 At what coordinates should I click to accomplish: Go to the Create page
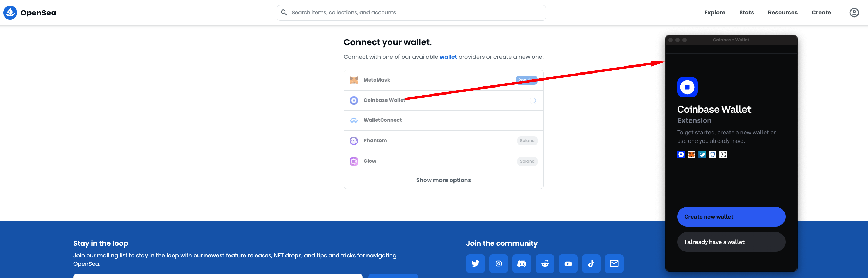821,13
